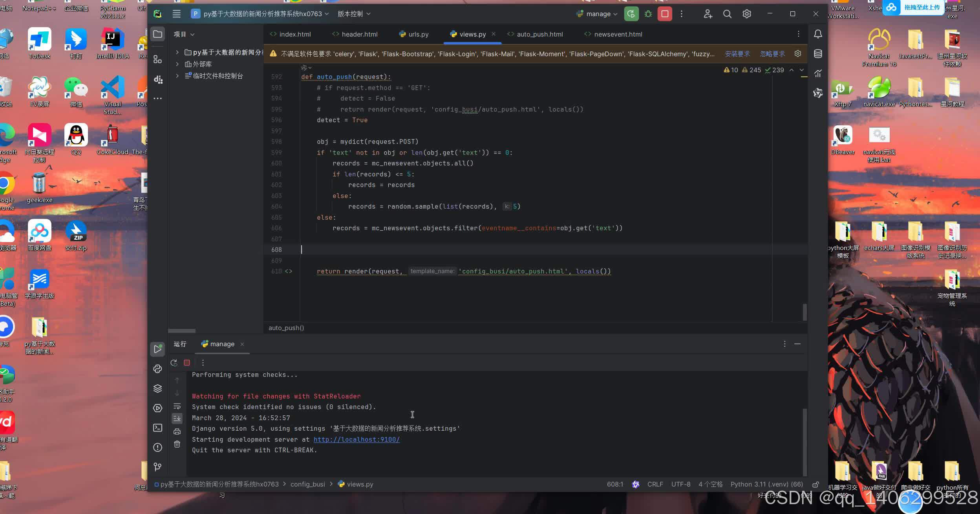Debug the manage configuration using bug icon
This screenshot has width=980, height=514.
(x=648, y=14)
